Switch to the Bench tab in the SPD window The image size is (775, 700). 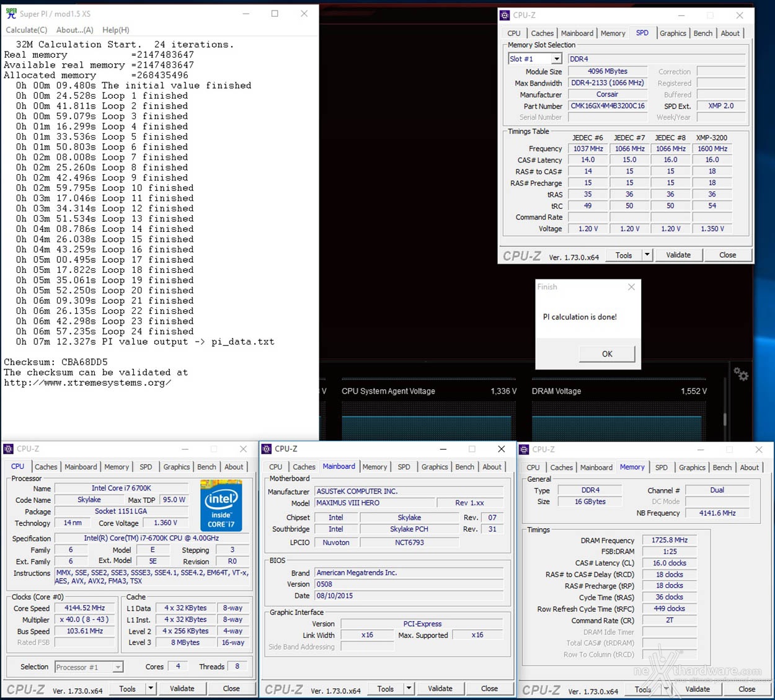pyautogui.click(x=702, y=33)
